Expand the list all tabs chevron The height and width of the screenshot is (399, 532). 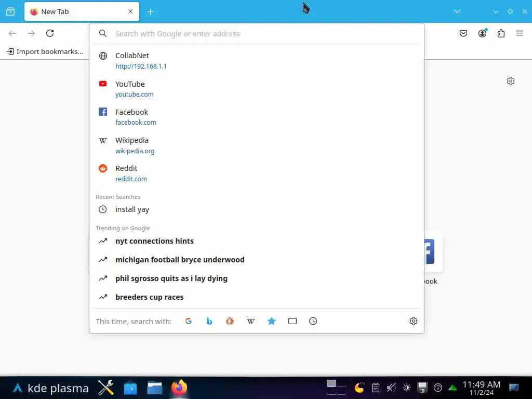pyautogui.click(x=457, y=11)
